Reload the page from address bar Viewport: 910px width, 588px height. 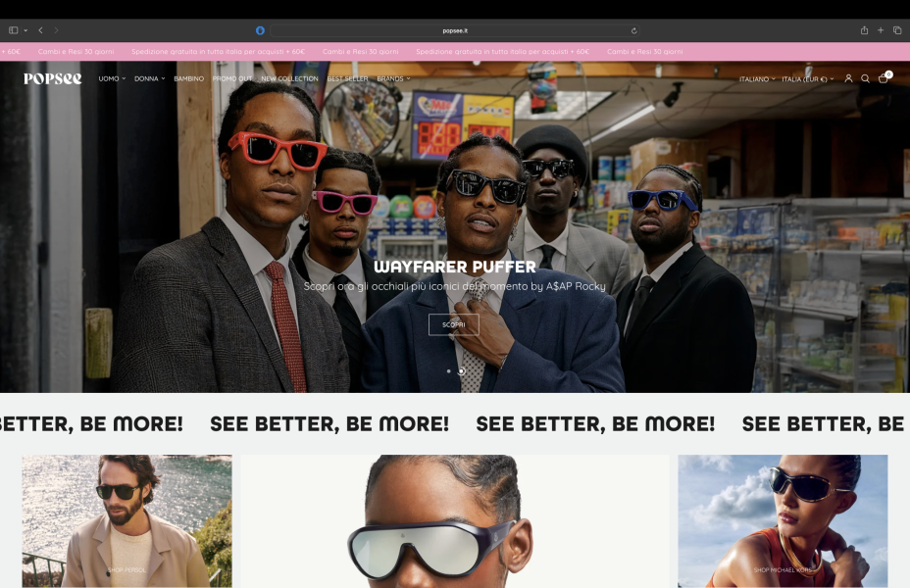tap(633, 30)
